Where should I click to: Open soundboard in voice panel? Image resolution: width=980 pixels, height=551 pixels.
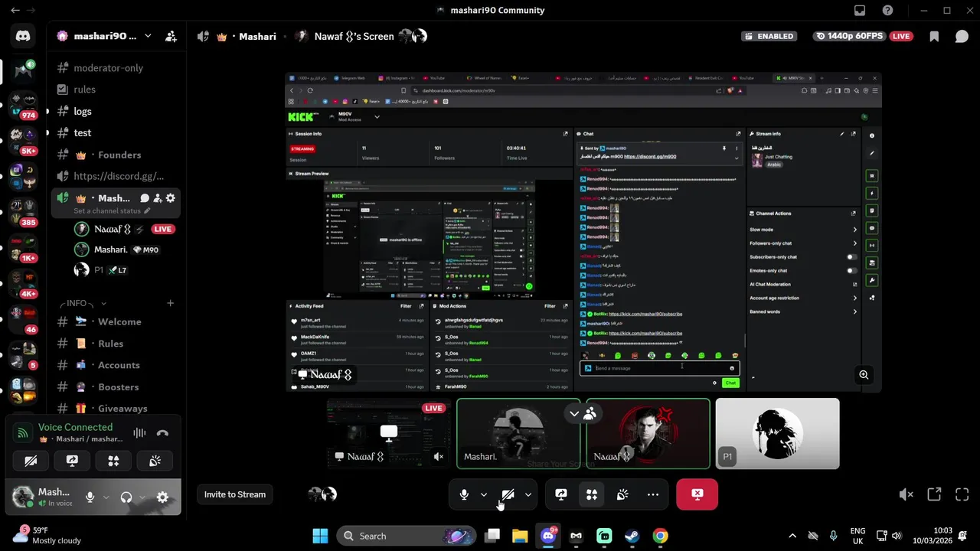point(155,461)
